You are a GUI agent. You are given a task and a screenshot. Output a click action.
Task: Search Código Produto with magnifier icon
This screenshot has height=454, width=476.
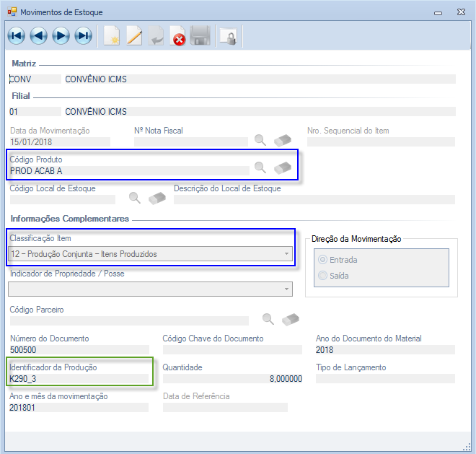pos(260,167)
